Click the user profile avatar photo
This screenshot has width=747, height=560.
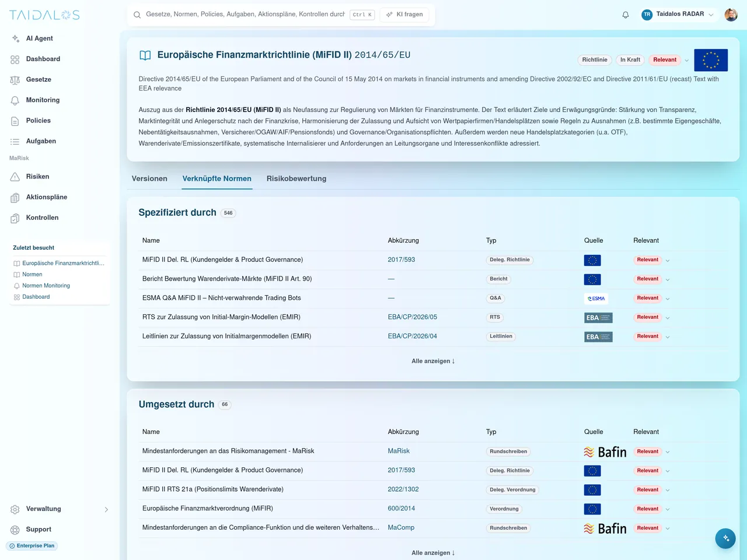click(731, 15)
